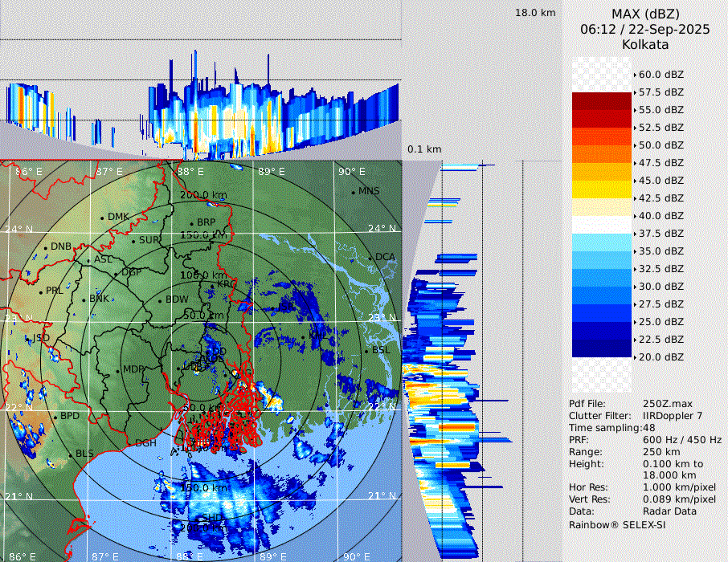
Task: Select the 06:12 / 22-Sep-2025 timestamp
Action: tap(645, 29)
